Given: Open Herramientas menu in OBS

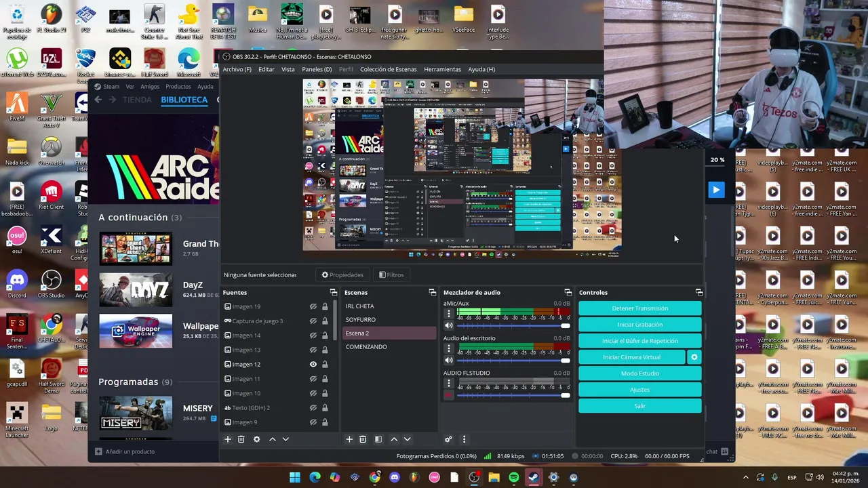Looking at the screenshot, I should point(442,69).
